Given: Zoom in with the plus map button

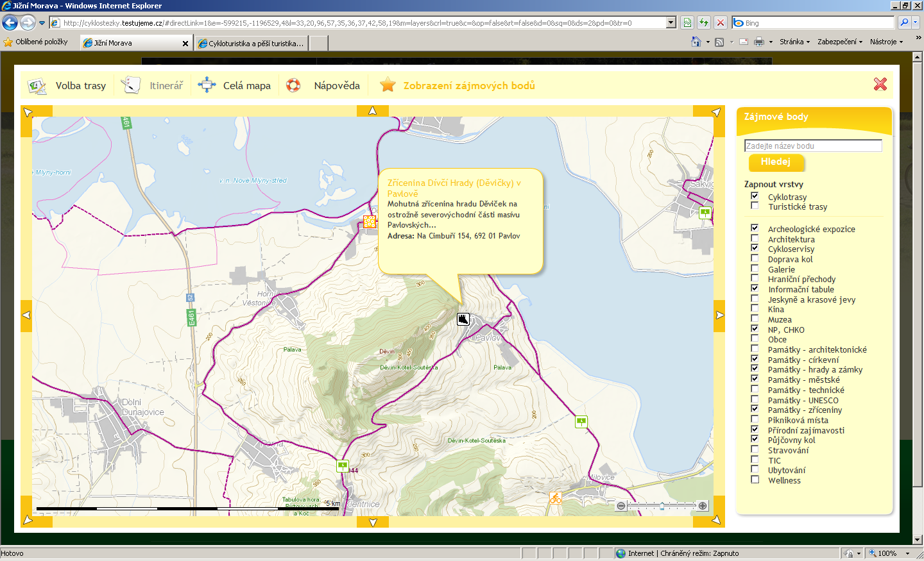Looking at the screenshot, I should click(x=703, y=506).
